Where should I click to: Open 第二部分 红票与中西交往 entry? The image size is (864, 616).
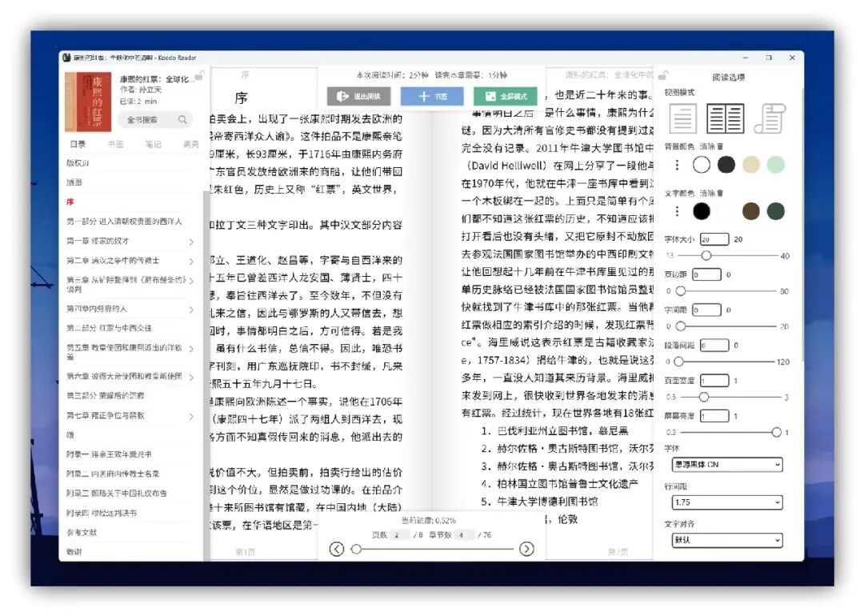(x=109, y=328)
